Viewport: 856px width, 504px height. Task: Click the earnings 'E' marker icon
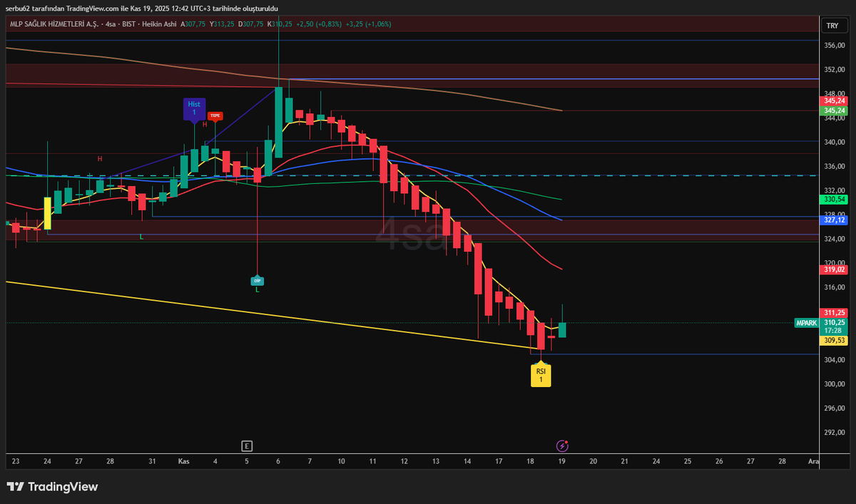point(247,446)
